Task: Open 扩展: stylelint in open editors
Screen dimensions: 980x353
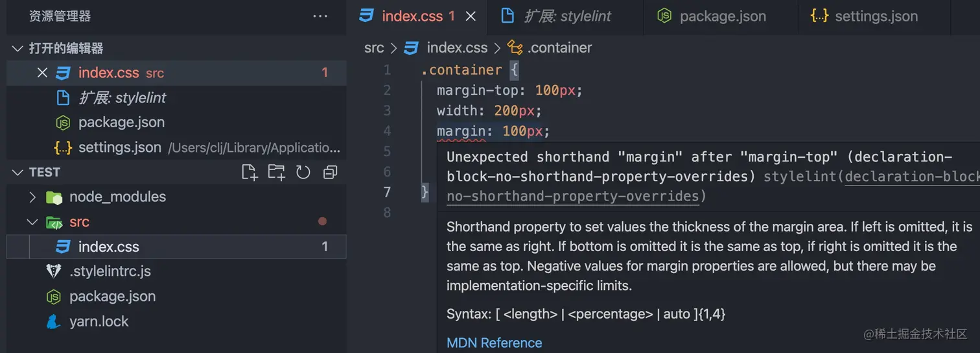Action: click(176, 97)
